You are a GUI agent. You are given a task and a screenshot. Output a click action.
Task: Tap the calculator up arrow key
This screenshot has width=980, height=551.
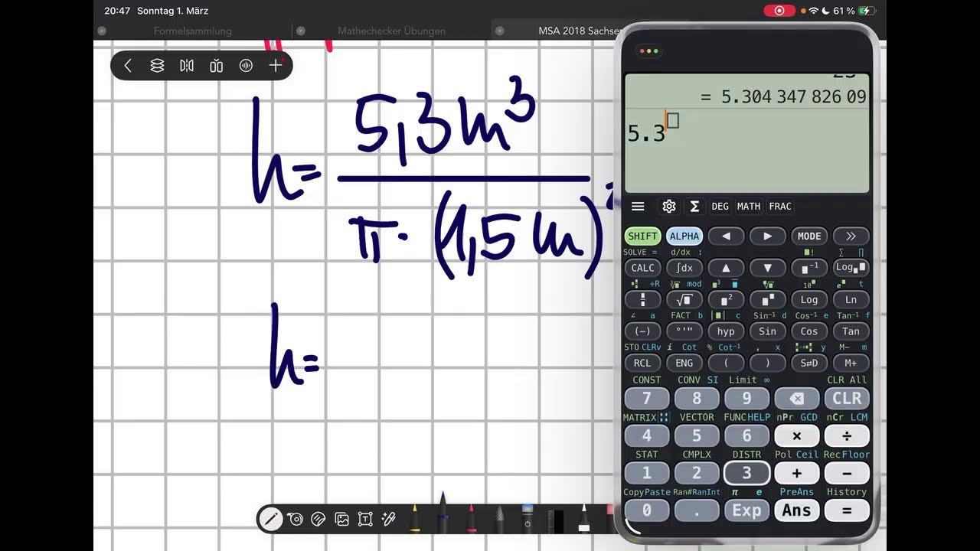point(726,268)
